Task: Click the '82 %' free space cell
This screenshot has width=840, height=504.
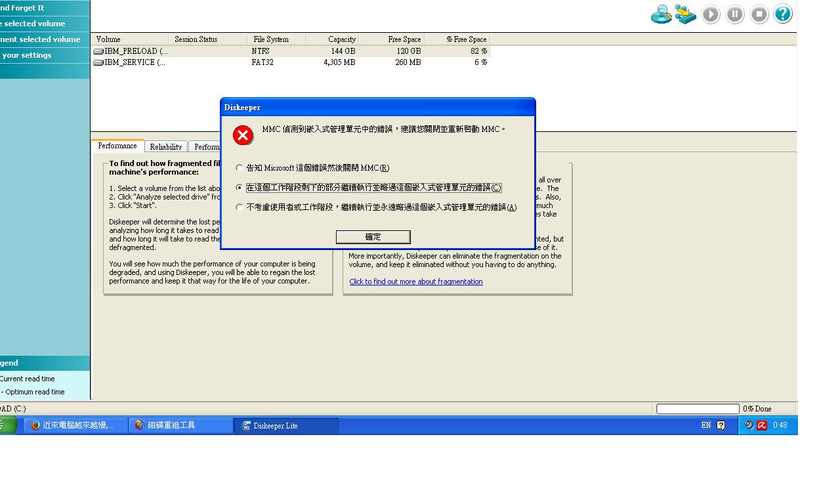Action: coord(478,51)
